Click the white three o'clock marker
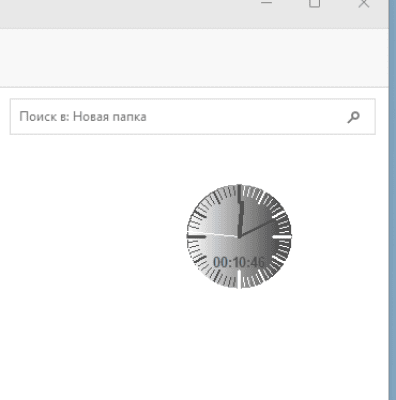This screenshot has width=396, height=400. (x=282, y=236)
